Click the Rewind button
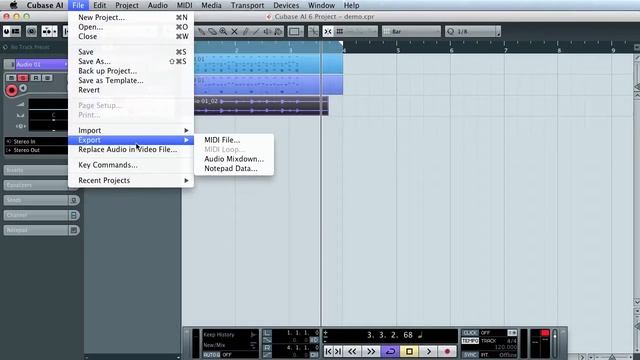Screen dimensions: 640x360 (352, 351)
